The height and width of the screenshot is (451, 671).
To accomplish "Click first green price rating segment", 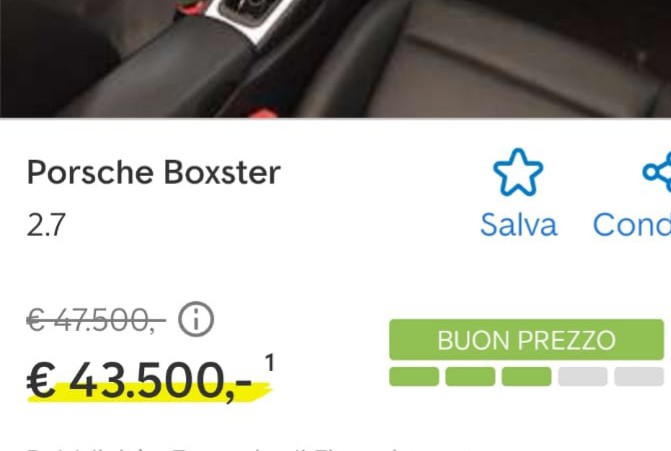I will point(414,377).
